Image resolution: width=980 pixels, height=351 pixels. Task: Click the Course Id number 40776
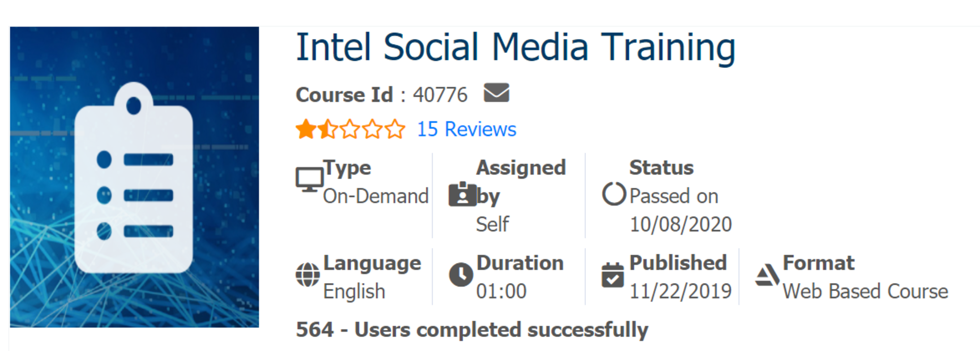click(x=440, y=95)
